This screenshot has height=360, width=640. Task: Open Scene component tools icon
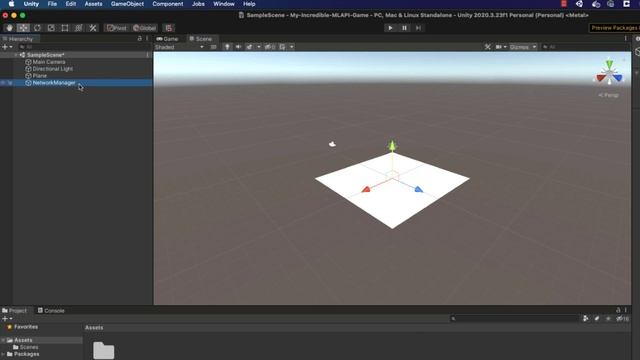point(488,47)
